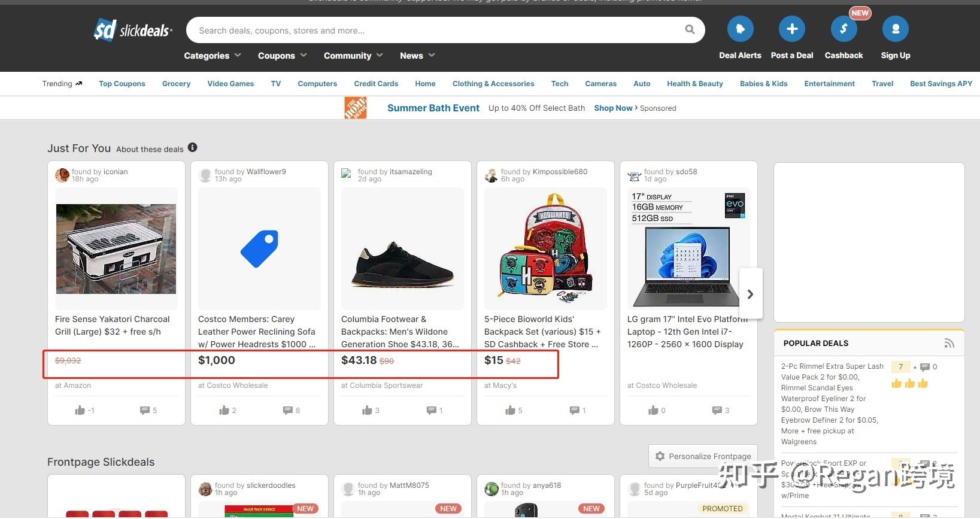Screen dimensions: 980x519
Task: Open comments on Columbia Footwear deal
Action: pos(431,410)
